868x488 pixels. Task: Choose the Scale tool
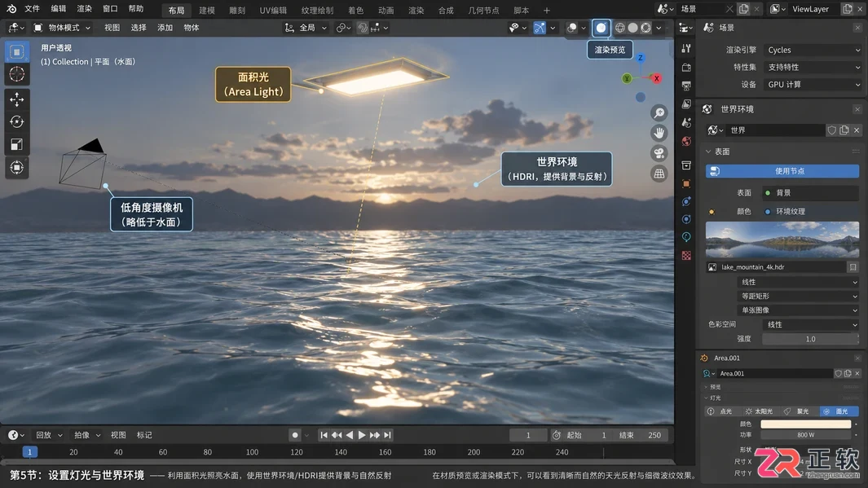(16, 144)
